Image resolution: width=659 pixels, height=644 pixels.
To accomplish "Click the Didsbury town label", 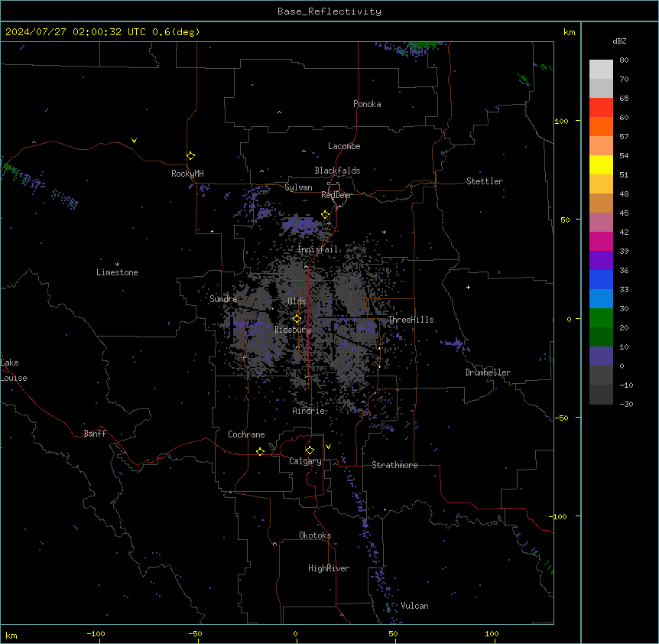I will pyautogui.click(x=293, y=330).
